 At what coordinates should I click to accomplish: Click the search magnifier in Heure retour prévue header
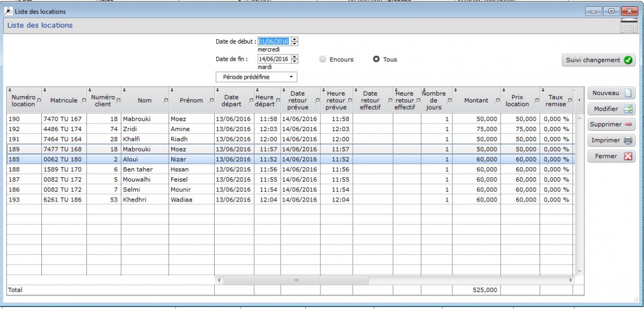(349, 100)
